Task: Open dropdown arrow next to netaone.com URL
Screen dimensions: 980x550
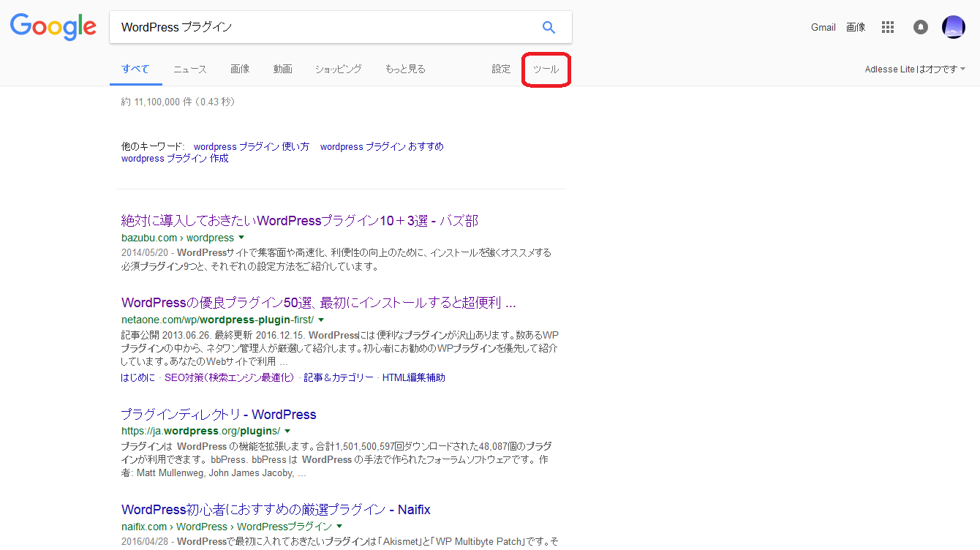Action: tap(321, 320)
